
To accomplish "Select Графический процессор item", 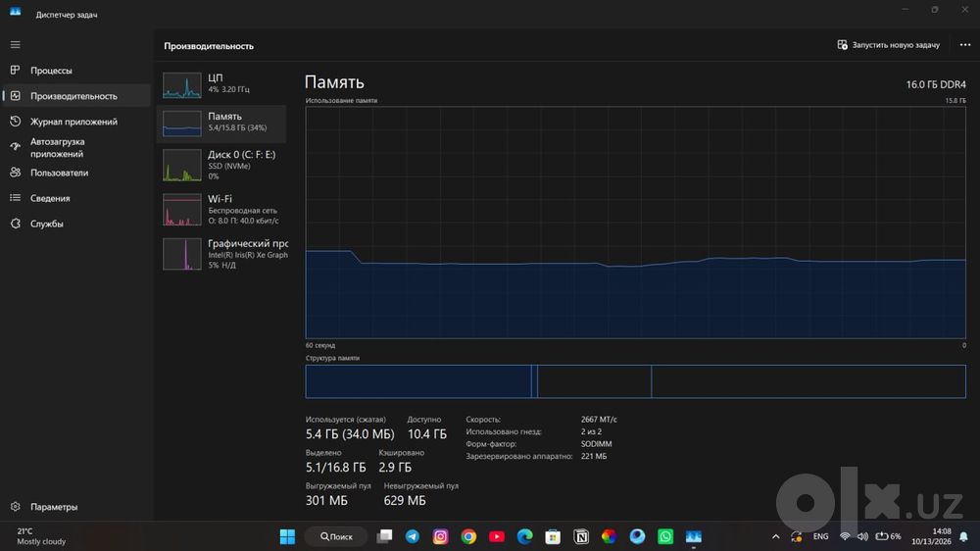I will (x=221, y=253).
